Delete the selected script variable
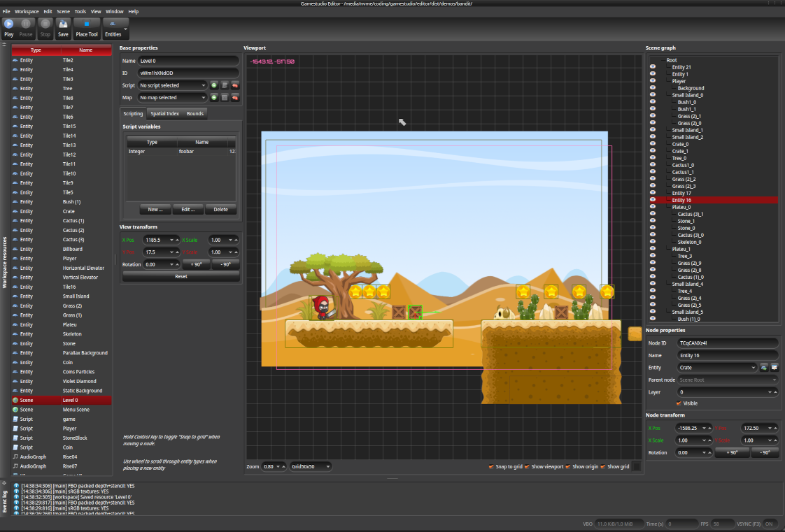The width and height of the screenshot is (785, 532). coord(221,210)
